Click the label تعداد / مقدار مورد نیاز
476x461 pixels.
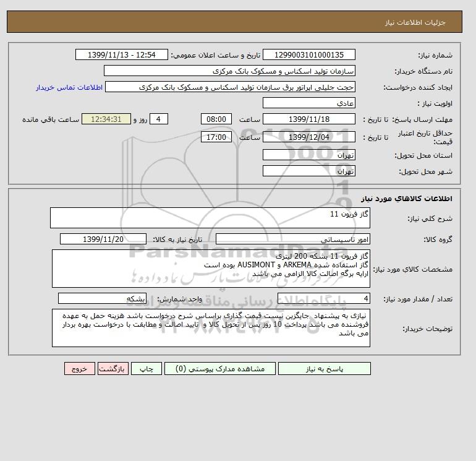click(x=418, y=299)
